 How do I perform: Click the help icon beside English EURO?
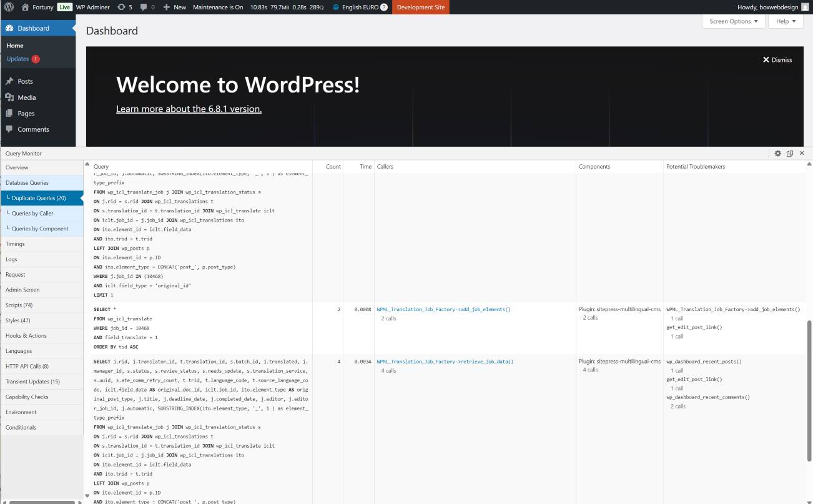383,7
